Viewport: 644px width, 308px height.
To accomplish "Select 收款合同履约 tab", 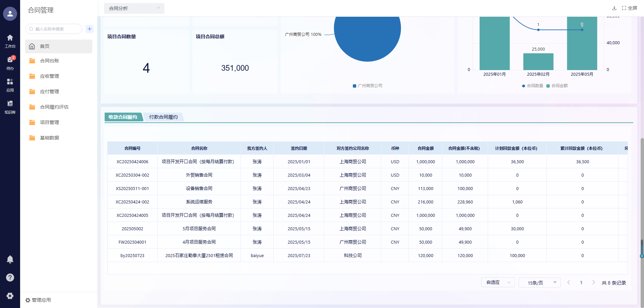I will click(x=123, y=117).
